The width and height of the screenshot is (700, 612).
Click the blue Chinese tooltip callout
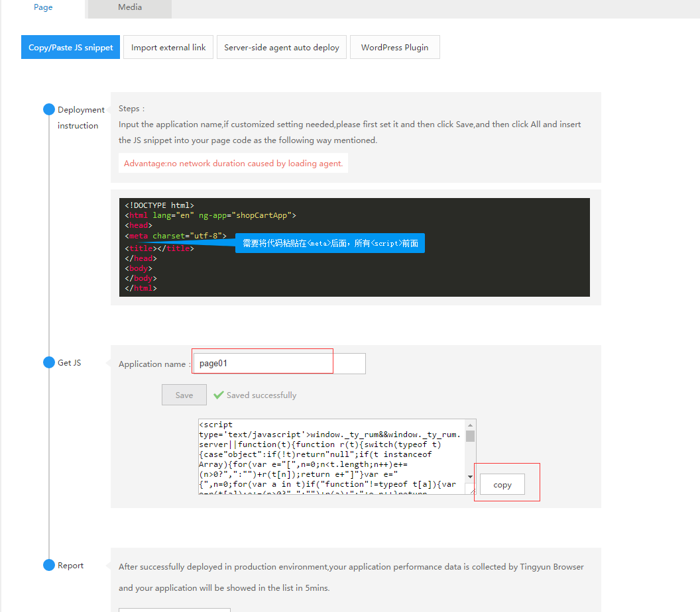tap(330, 243)
